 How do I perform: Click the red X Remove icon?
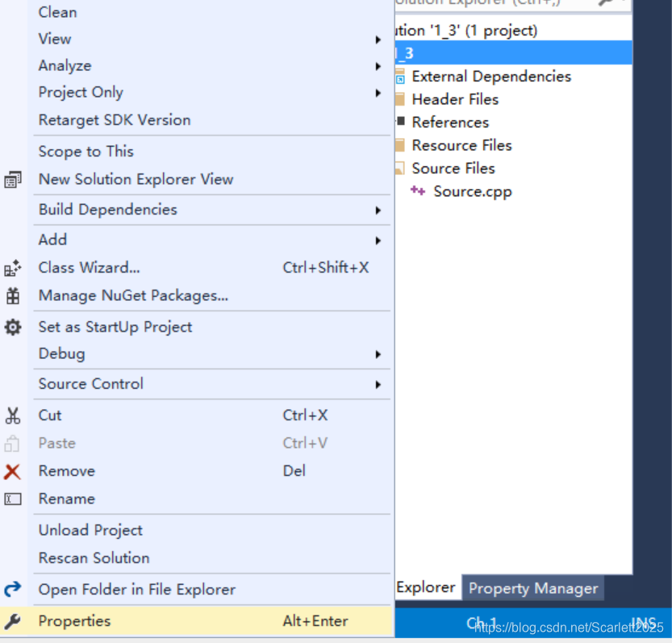(13, 470)
